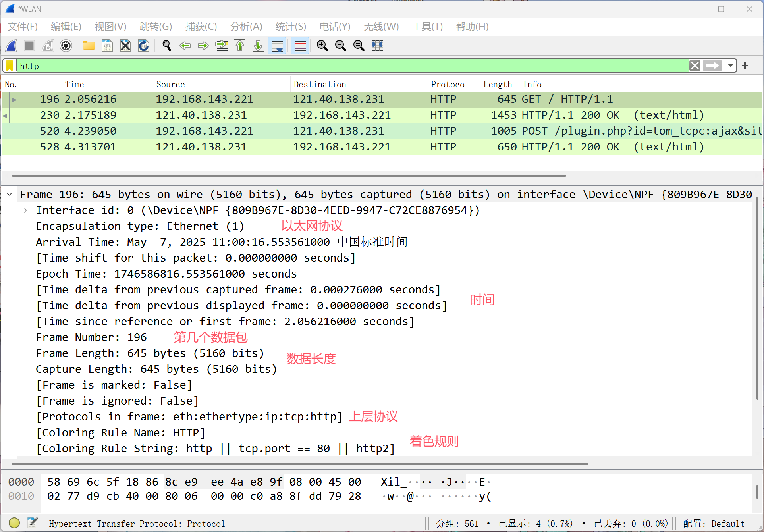Toggle packet list colorize rules button
The height and width of the screenshot is (532, 764).
point(300,46)
